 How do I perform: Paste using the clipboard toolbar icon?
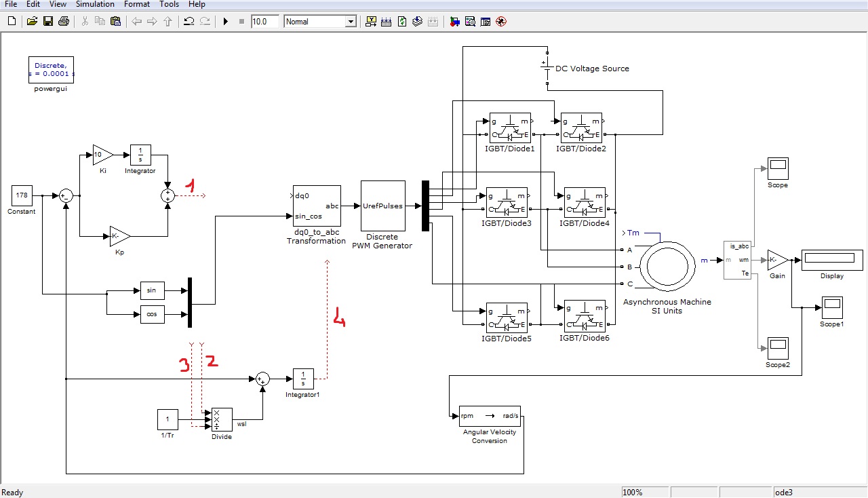(x=115, y=22)
